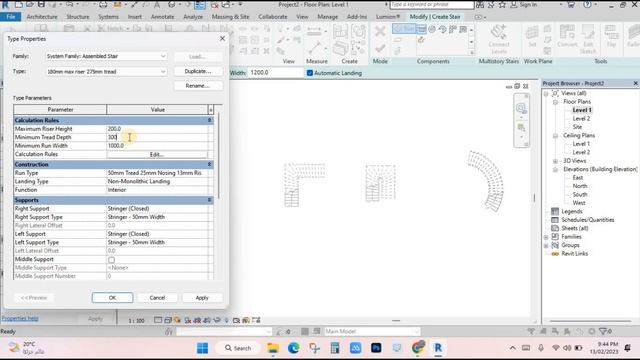Click the Convert tool in Tools panel
The height and width of the screenshot is (360, 640).
(567, 36)
